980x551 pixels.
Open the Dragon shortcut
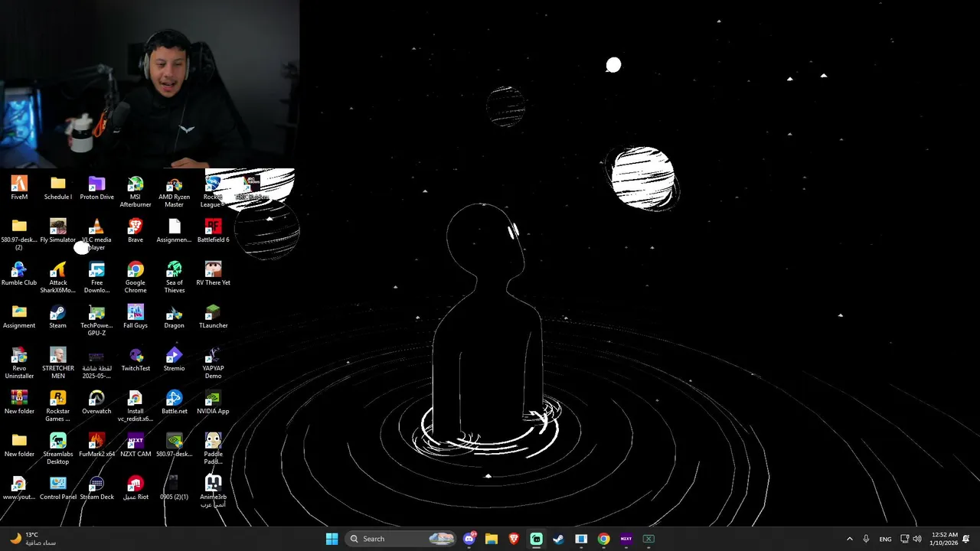(175, 317)
